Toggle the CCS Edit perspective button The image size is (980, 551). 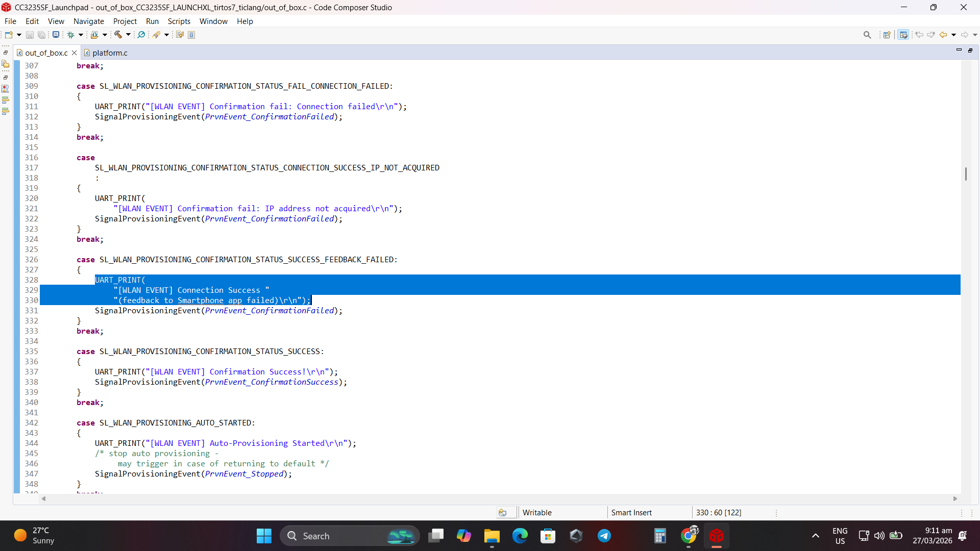(x=903, y=35)
